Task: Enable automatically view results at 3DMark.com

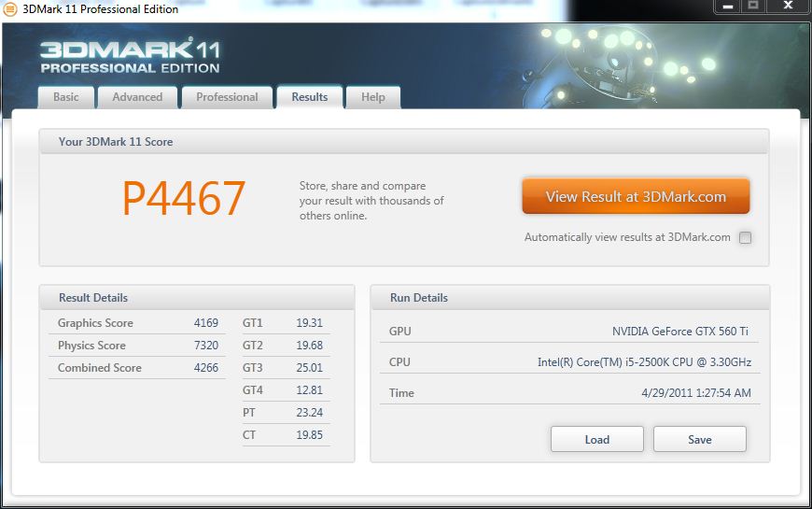Action: 745,237
